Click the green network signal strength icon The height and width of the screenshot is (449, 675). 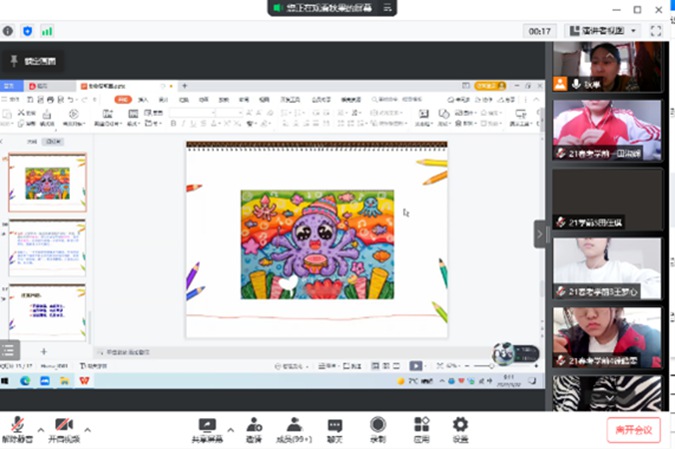(x=47, y=31)
